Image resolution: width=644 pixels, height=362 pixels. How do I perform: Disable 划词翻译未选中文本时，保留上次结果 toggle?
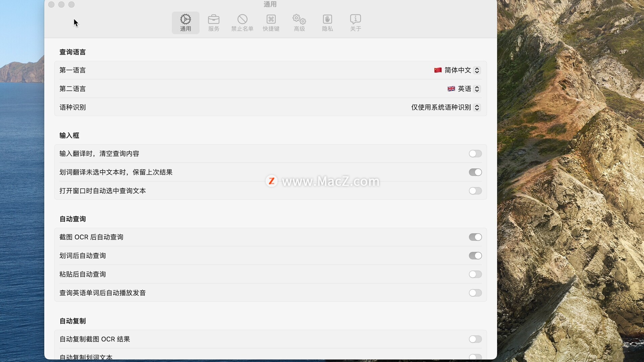coord(475,172)
